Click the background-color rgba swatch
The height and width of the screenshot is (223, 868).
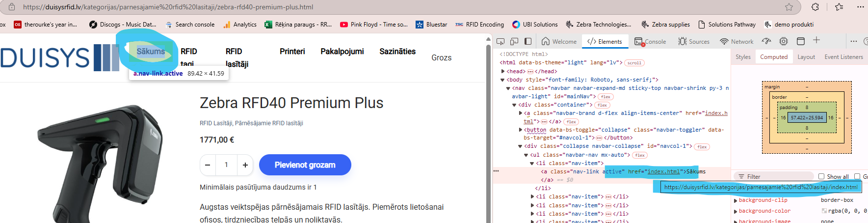[x=824, y=211]
